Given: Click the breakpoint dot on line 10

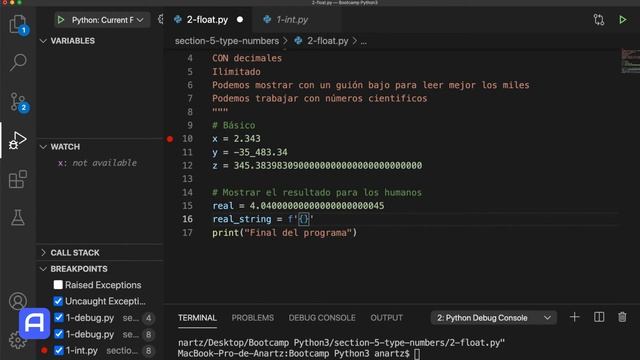Looking at the screenshot, I should click(x=170, y=139).
